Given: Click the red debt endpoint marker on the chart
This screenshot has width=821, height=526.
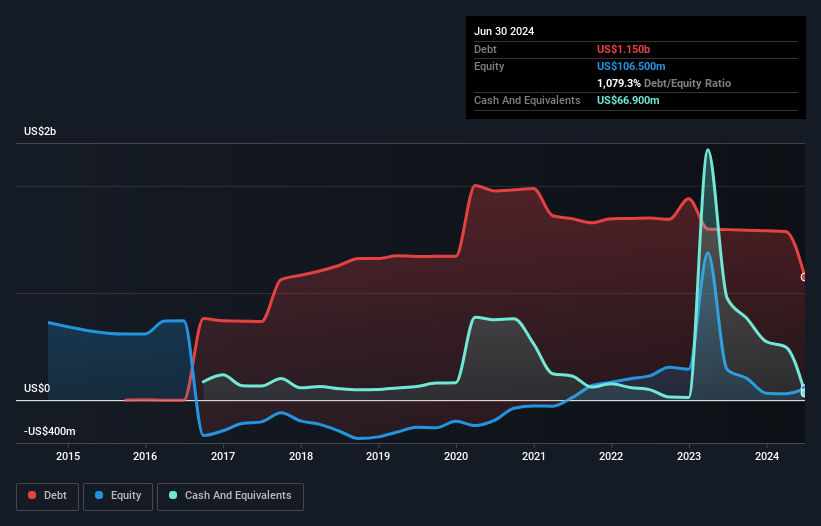Looking at the screenshot, I should (804, 277).
